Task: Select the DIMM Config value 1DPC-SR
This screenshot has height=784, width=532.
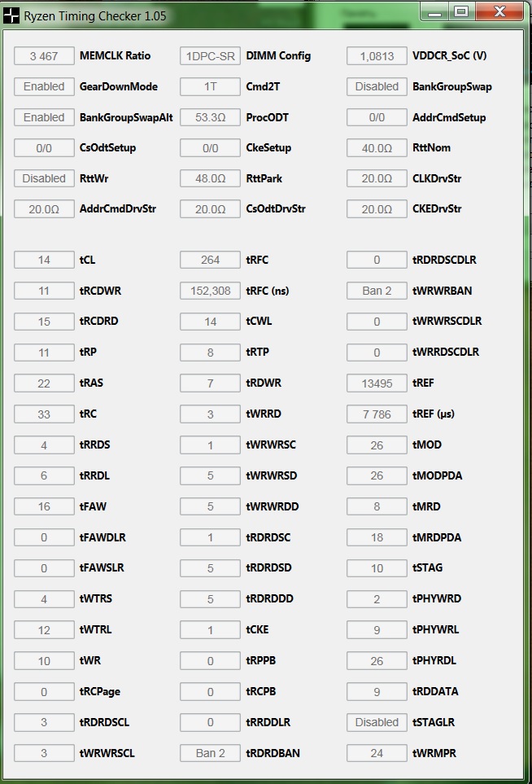Action: coord(211,56)
